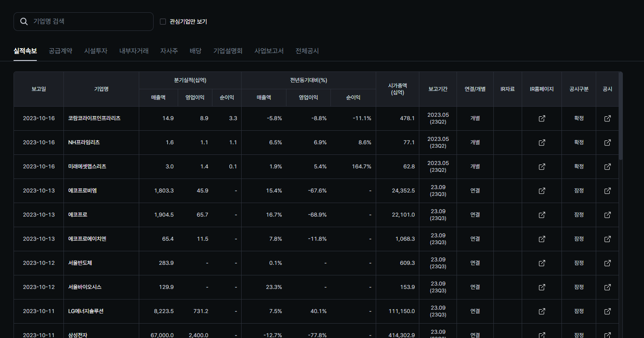Click company name 에코프로비엠
The width and height of the screenshot is (644, 338).
coord(83,191)
